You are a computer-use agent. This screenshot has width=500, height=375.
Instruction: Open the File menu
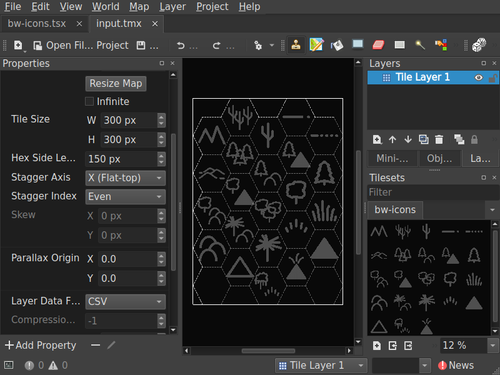(13, 7)
